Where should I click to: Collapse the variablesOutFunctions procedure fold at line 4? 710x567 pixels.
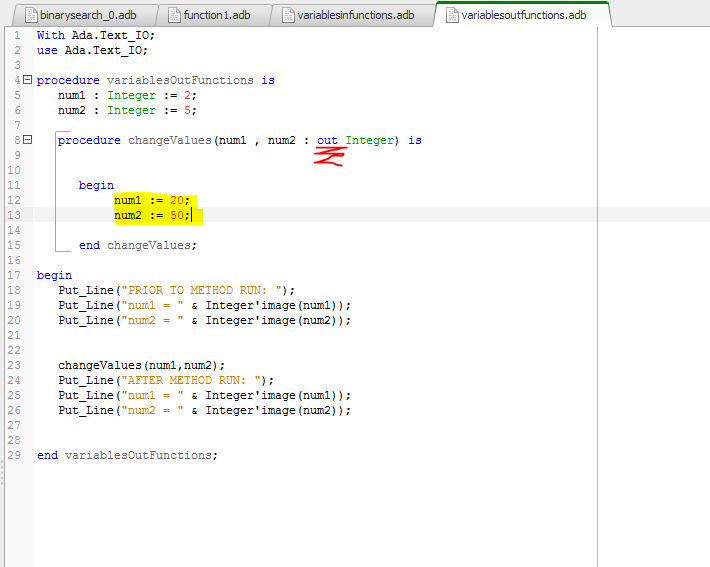point(28,80)
